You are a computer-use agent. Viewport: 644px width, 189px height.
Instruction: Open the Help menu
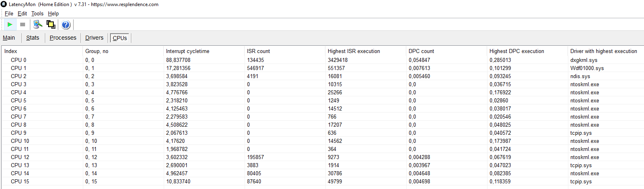[x=53, y=13]
